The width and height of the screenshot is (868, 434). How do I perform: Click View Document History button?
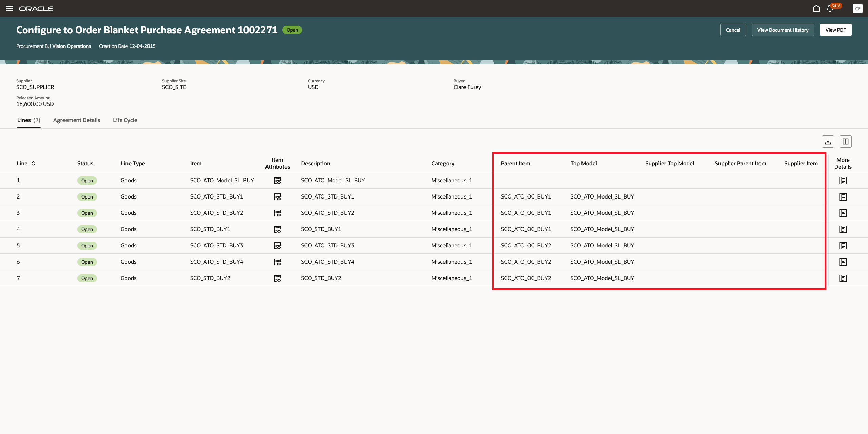point(783,30)
